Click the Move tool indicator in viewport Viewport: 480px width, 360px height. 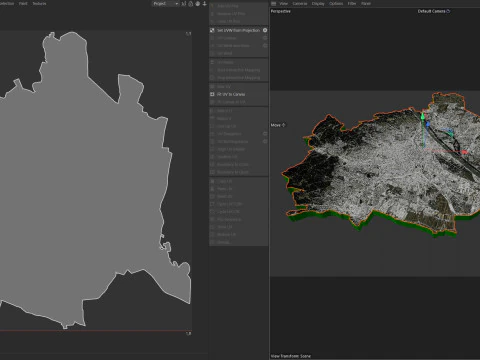278,125
